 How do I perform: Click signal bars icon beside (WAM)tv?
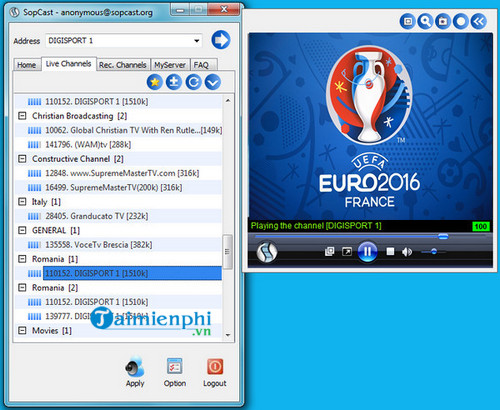[x=34, y=145]
